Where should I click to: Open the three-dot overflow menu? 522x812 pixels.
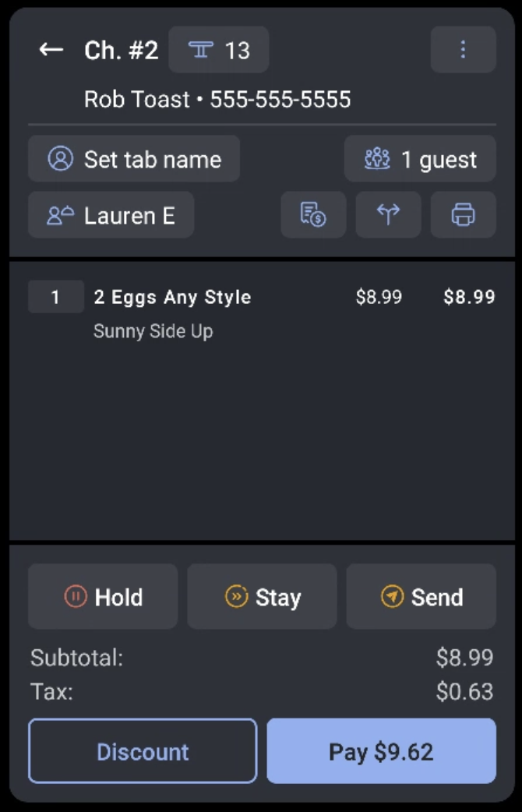(x=463, y=49)
